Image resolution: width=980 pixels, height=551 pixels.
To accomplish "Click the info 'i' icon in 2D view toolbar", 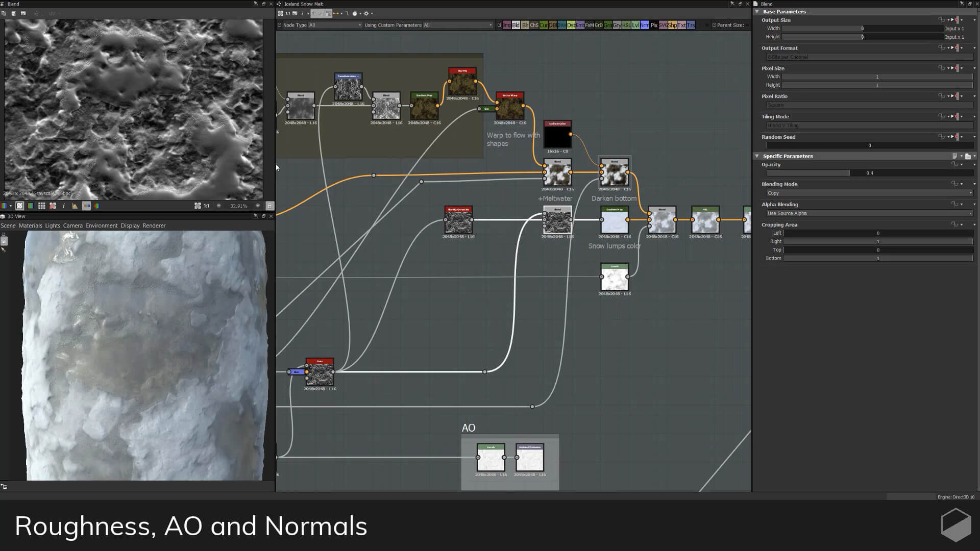I will (x=64, y=206).
